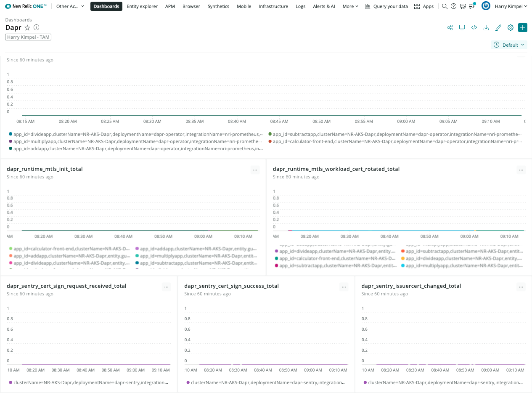
Task: Open the Mobile section
Action: 244,6
